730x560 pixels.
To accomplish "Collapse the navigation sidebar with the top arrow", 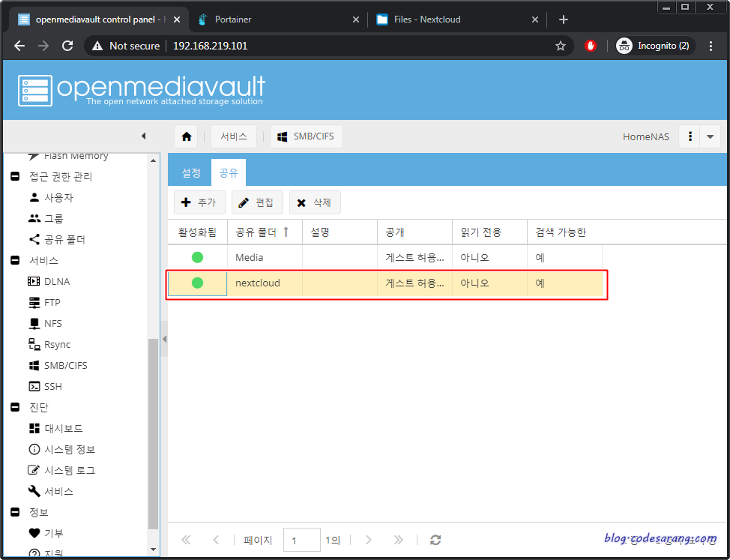I will (x=143, y=136).
